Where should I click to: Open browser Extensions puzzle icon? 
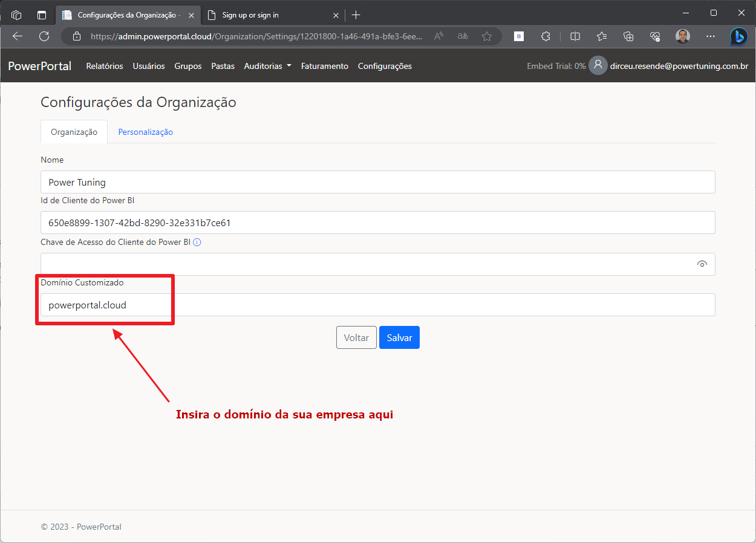[x=546, y=36]
